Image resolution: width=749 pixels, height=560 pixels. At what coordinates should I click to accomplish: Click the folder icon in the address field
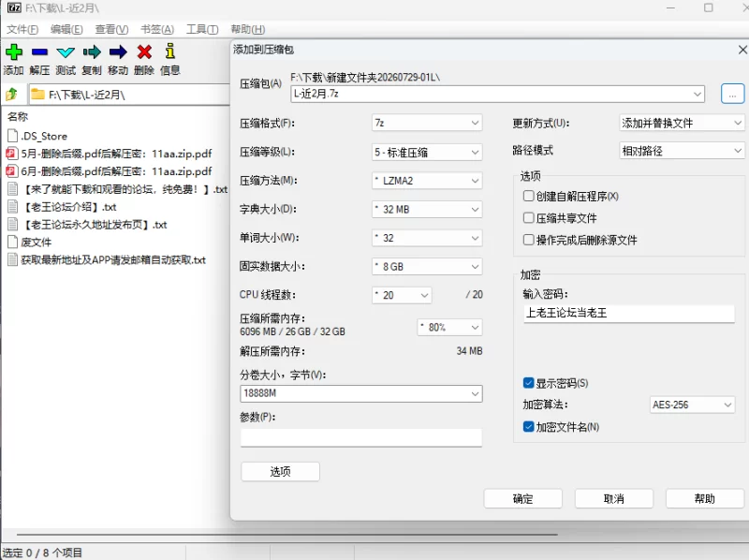point(37,95)
